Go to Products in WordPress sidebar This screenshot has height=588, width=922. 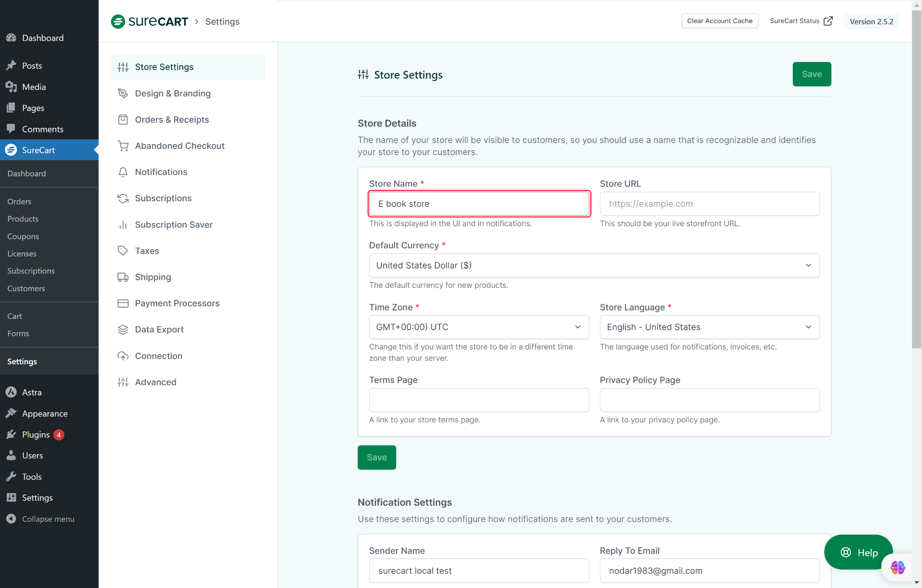[23, 219]
